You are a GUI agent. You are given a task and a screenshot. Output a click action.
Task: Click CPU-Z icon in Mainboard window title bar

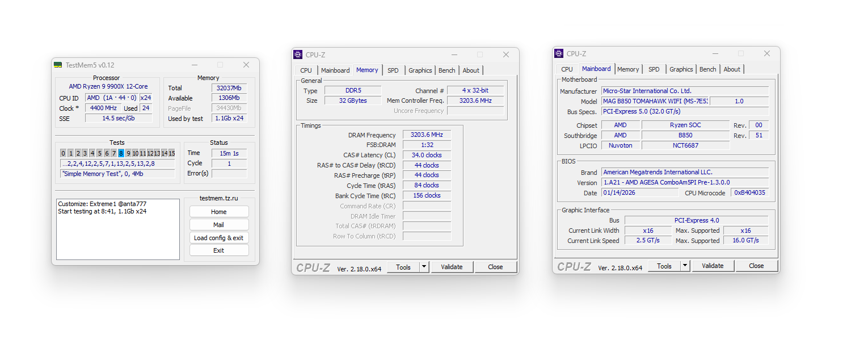(559, 53)
